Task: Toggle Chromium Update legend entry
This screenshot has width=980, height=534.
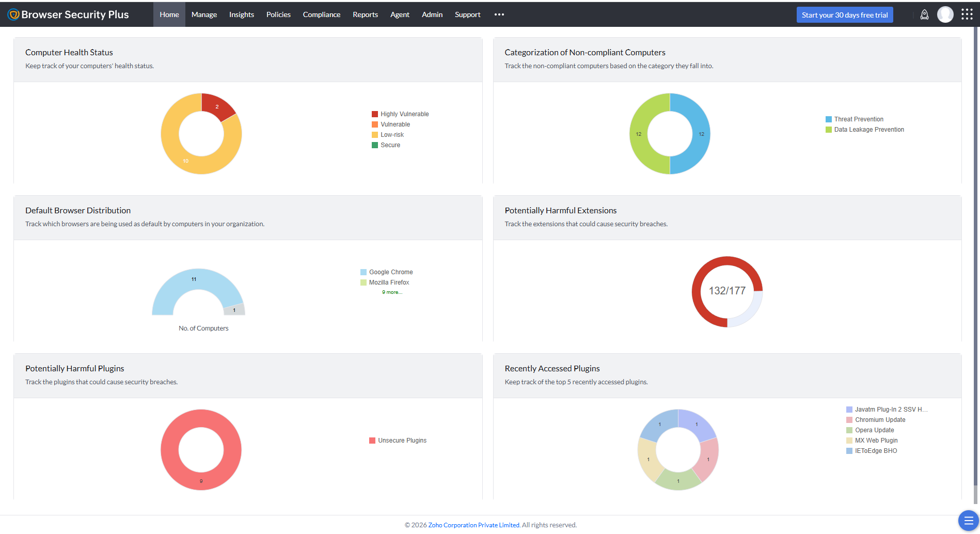Action: pos(876,420)
